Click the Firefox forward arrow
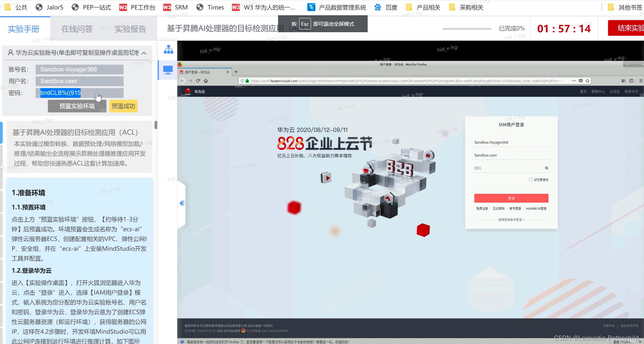This screenshot has height=344, width=644. [x=190, y=81]
